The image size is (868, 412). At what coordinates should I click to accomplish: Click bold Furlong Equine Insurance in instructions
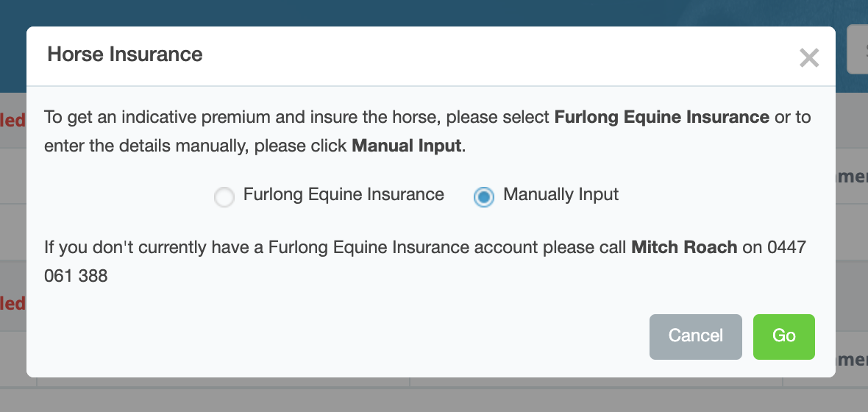coord(661,117)
